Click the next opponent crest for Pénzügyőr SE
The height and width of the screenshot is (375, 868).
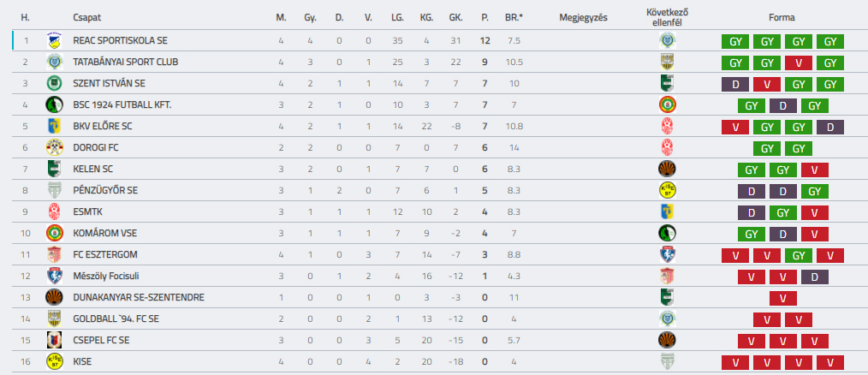tap(668, 191)
